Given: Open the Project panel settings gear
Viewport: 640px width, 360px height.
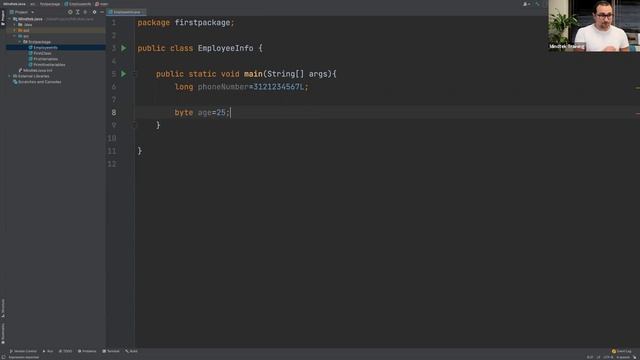Looking at the screenshot, I should pyautogui.click(x=94, y=12).
